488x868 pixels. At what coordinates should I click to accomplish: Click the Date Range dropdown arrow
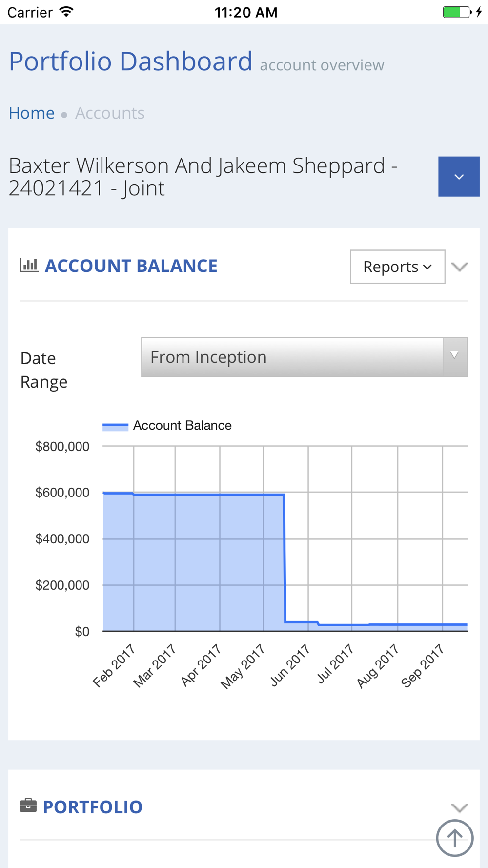455,356
